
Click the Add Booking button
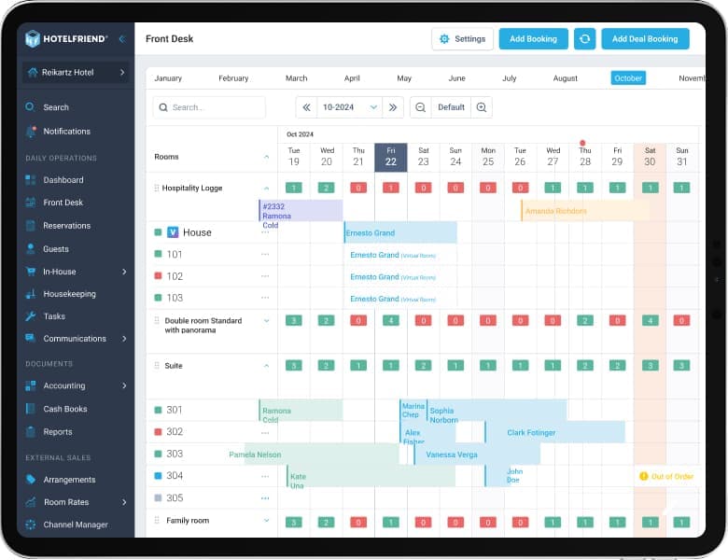pos(534,39)
